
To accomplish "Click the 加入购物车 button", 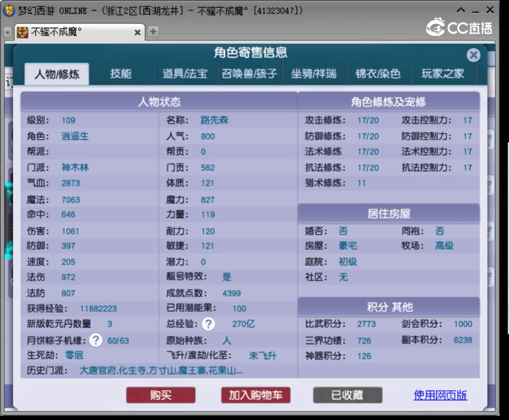I will [256, 395].
